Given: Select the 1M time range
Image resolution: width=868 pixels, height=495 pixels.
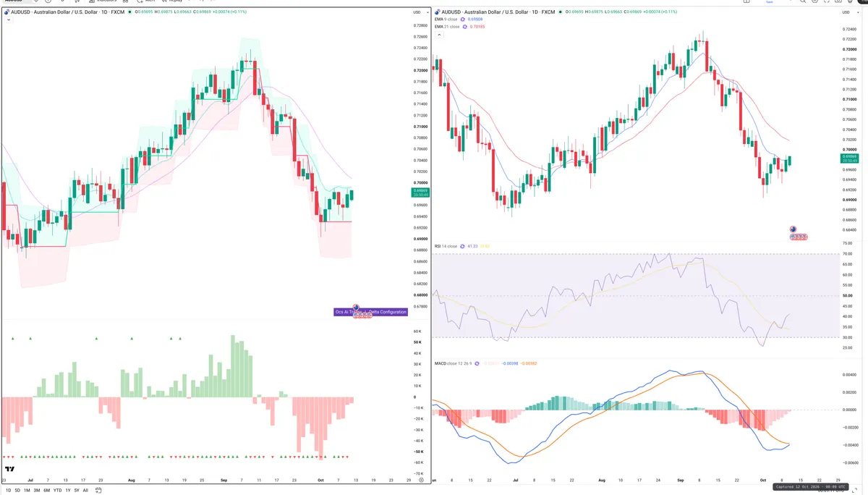Looking at the screenshot, I should point(27,490).
